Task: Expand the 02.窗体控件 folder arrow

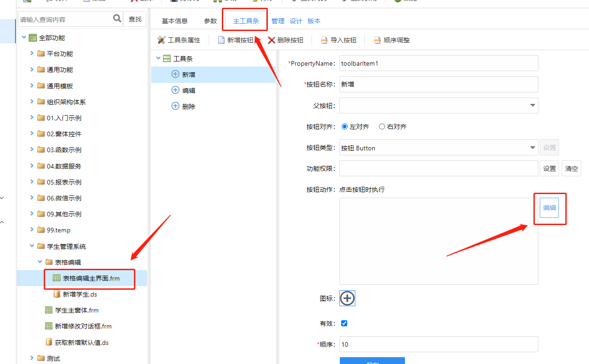Action: click(32, 133)
